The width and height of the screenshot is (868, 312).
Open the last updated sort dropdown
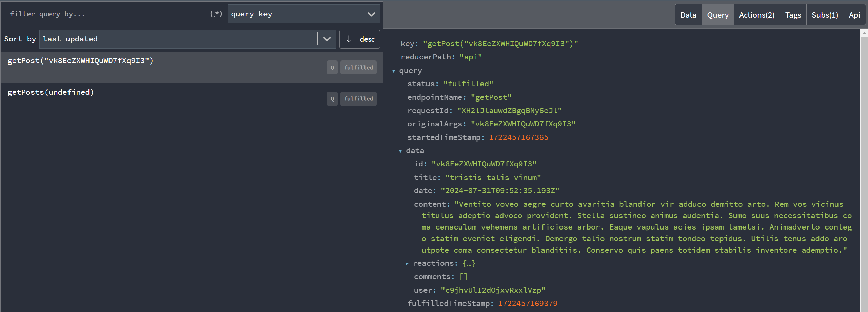[x=327, y=39]
